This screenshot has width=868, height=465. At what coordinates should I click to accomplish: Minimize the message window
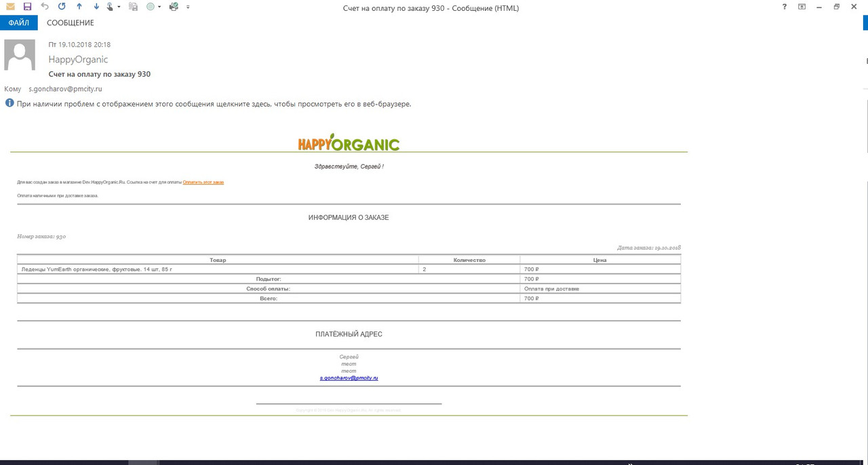pyautogui.click(x=819, y=7)
